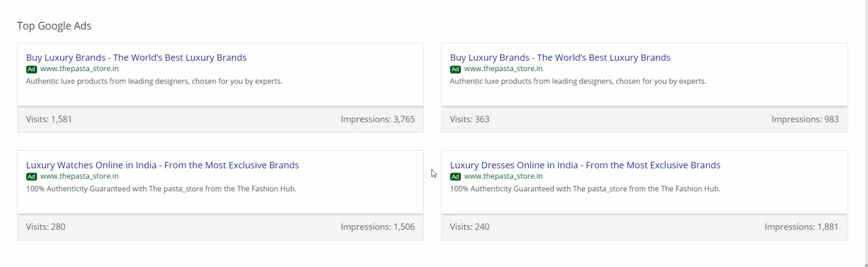This screenshot has height=267, width=868.
Task: Click the URL in the card with 983 impressions
Action: (x=504, y=69)
